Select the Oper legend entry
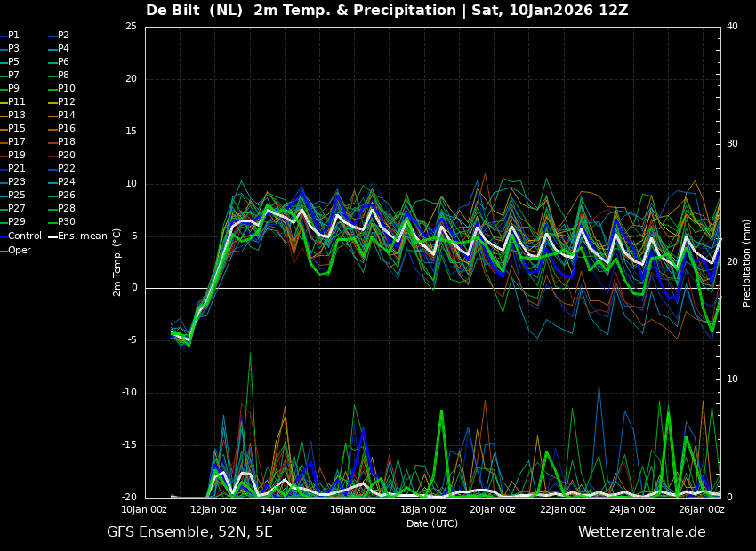 click(20, 251)
